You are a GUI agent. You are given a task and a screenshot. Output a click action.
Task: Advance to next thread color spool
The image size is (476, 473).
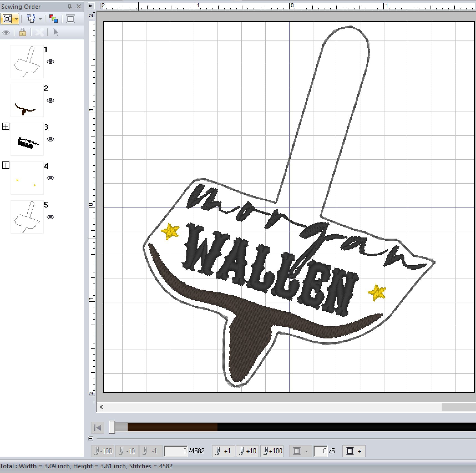(x=354, y=451)
